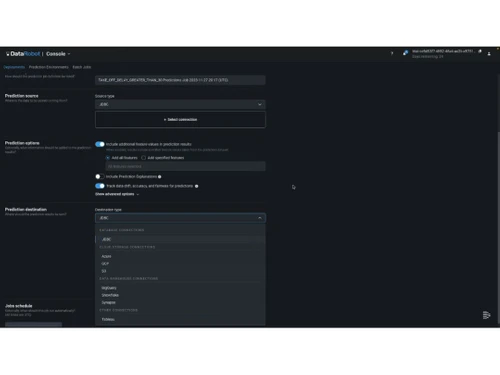The height and width of the screenshot is (375, 500).
Task: Switch to the Batch Jobs tab
Action: (82, 67)
